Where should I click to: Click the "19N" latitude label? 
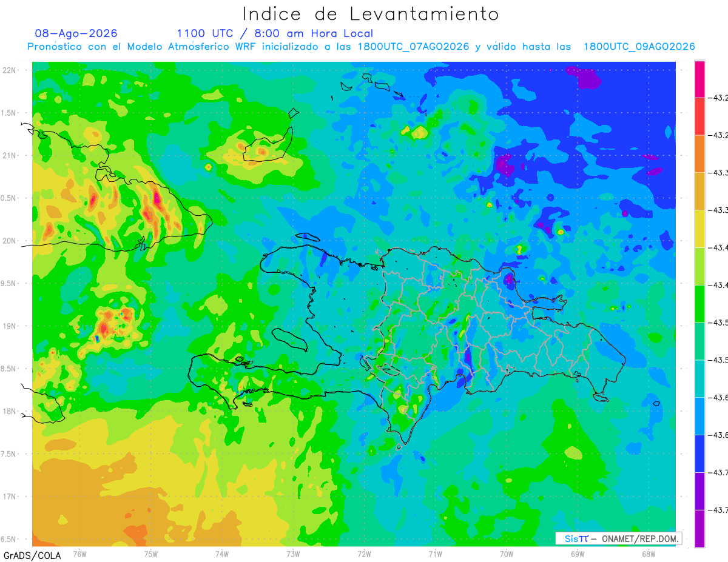(9, 326)
